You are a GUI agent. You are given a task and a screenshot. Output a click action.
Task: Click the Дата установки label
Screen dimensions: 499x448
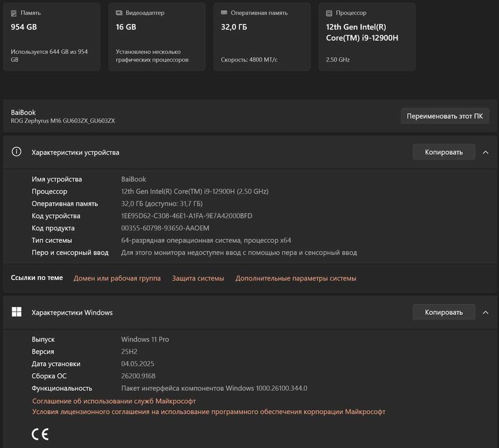[56, 364]
